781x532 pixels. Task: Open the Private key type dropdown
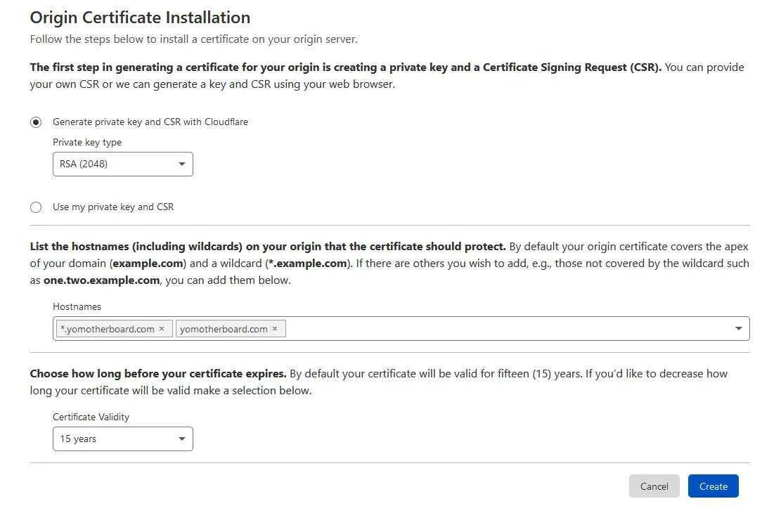point(122,164)
